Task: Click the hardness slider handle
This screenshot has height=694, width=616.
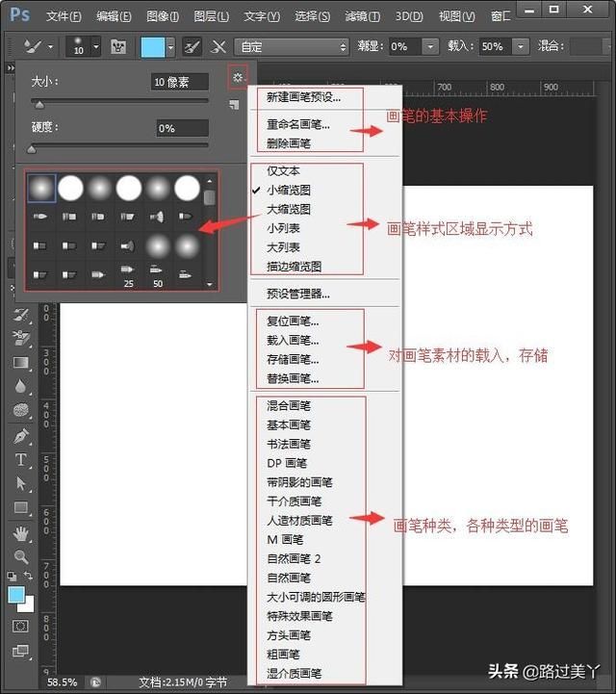Action: pos(32,149)
